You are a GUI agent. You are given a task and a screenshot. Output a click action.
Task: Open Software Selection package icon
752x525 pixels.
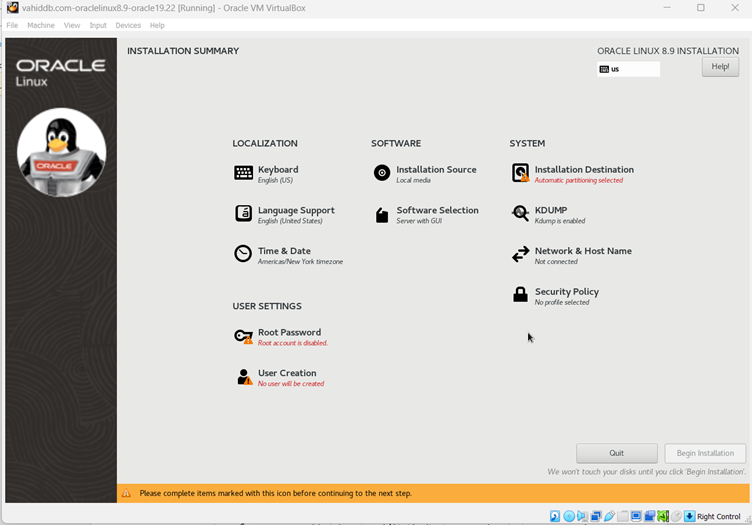click(381, 214)
